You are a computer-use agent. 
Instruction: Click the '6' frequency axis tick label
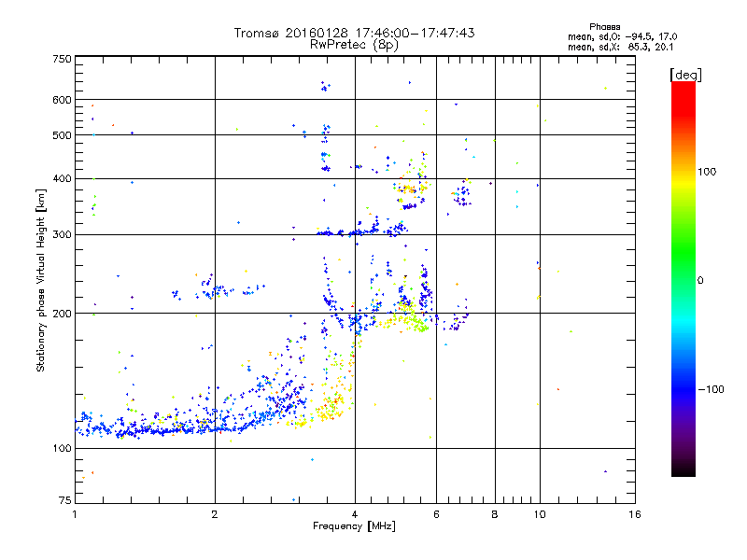[436, 514]
